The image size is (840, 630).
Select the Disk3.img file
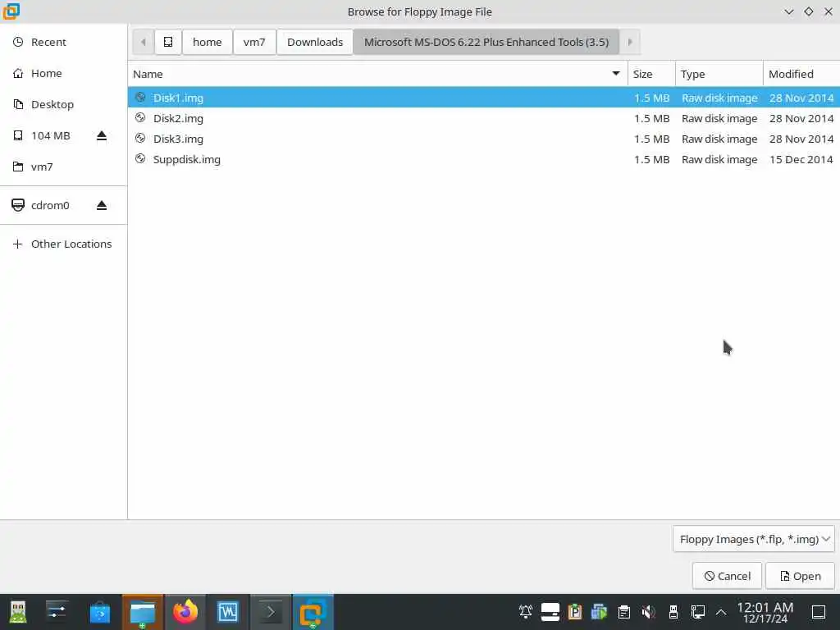click(483, 139)
